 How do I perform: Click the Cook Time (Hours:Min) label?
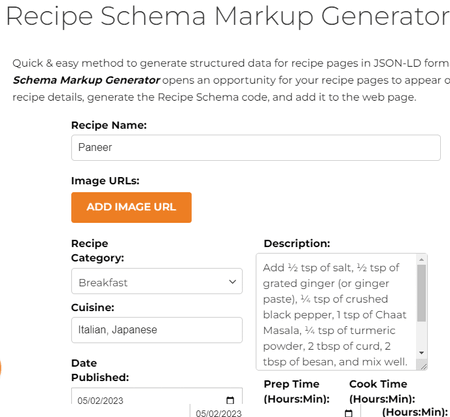pyautogui.click(x=382, y=391)
